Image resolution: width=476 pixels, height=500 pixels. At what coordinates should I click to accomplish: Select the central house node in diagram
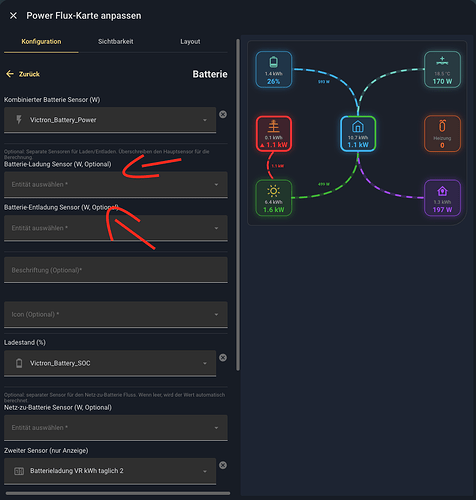358,134
